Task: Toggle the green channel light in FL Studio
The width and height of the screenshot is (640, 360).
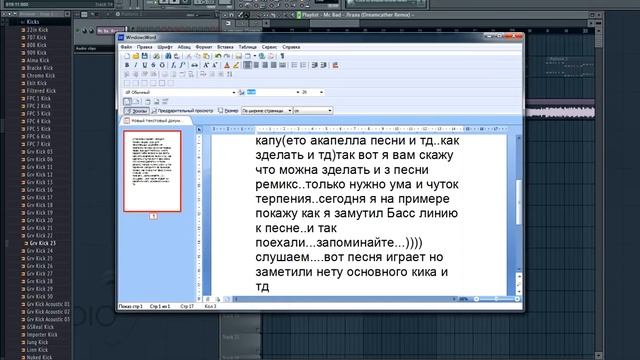Action: tap(78, 31)
